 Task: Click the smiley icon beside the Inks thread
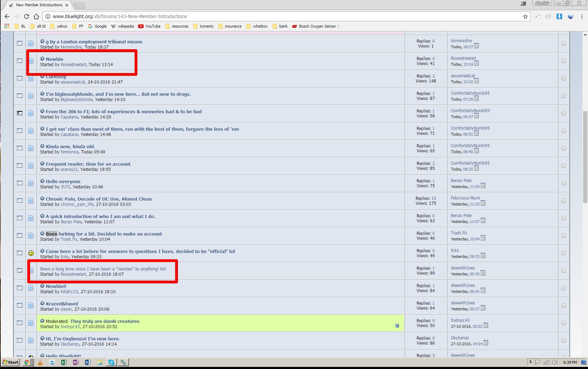point(31,253)
